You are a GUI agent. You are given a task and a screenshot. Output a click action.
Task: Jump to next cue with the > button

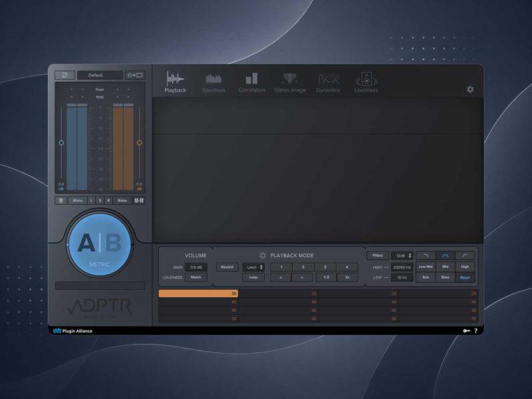coord(302,277)
